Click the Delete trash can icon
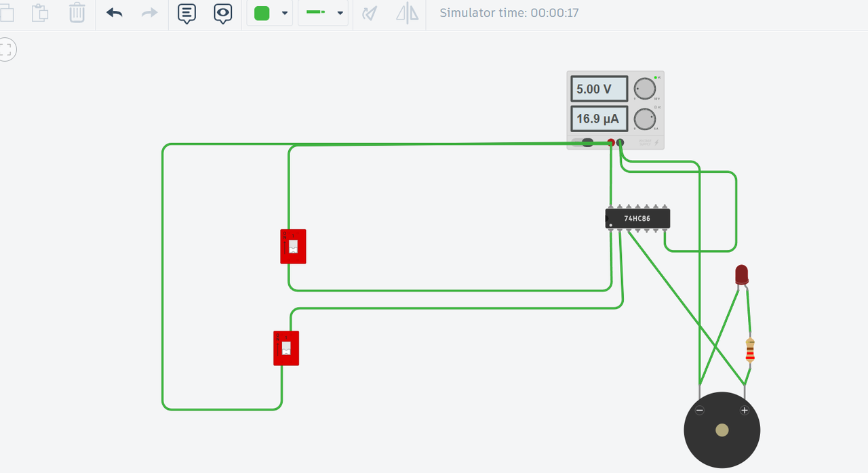 coord(77,12)
